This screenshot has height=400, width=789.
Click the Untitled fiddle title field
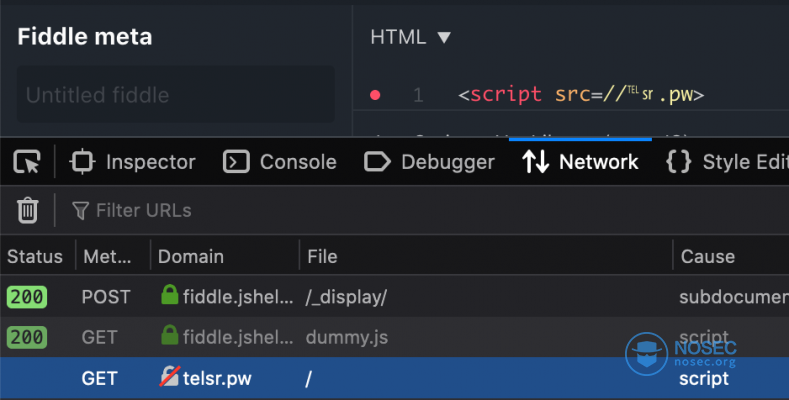[x=175, y=95]
